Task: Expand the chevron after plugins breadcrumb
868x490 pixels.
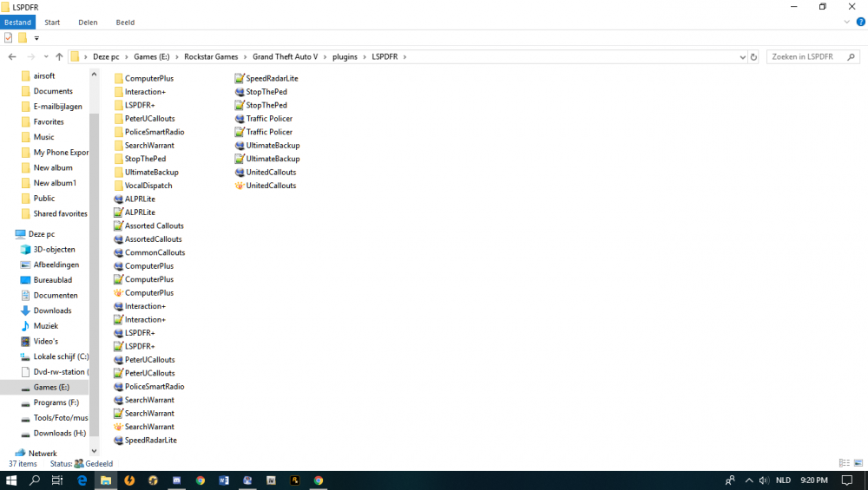Action: [x=365, y=57]
